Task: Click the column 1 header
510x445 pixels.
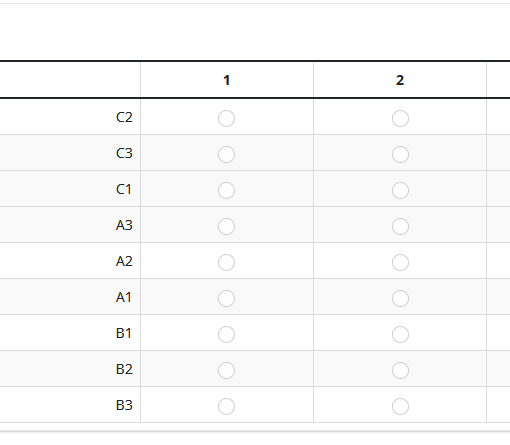Action: point(227,80)
